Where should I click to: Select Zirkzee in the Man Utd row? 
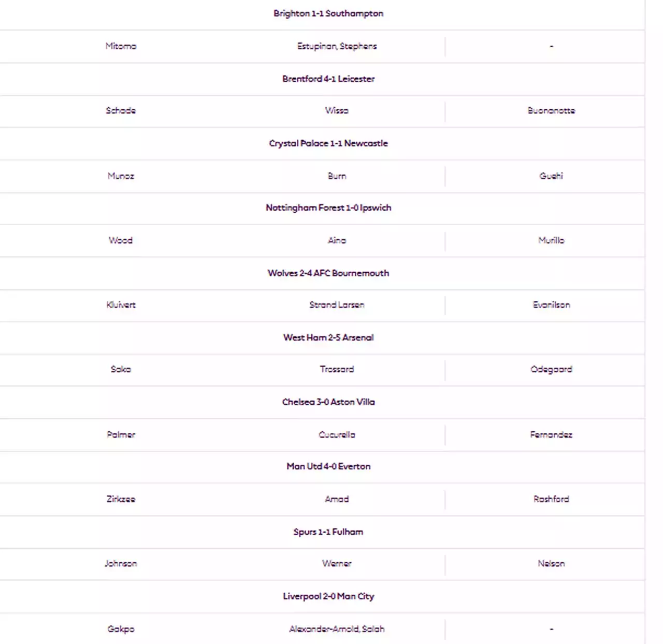click(x=121, y=499)
